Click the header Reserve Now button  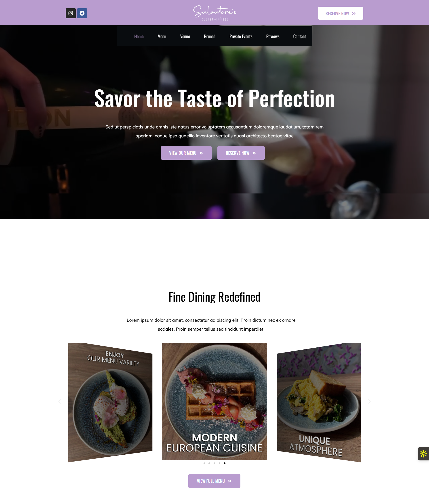coord(341,13)
